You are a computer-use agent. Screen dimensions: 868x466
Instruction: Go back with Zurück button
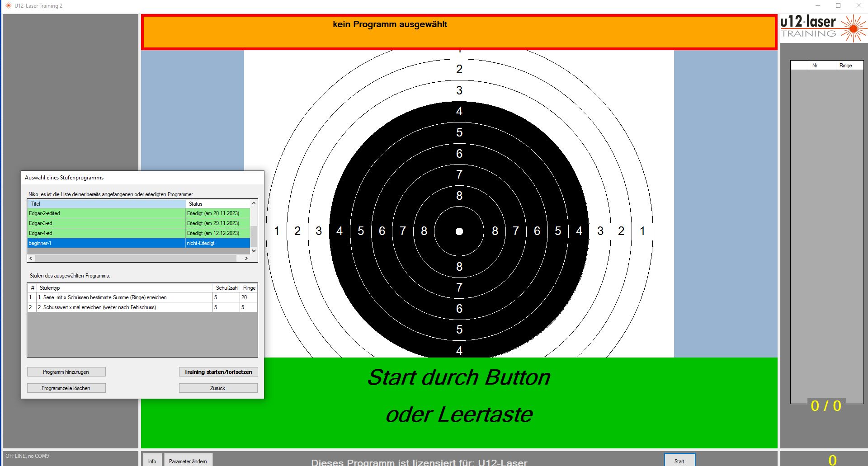coord(218,388)
